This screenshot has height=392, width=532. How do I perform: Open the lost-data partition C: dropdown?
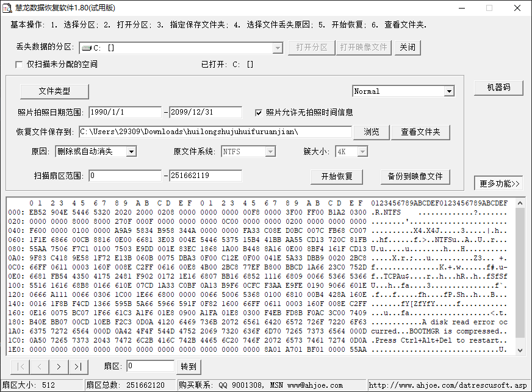pyautogui.click(x=278, y=48)
